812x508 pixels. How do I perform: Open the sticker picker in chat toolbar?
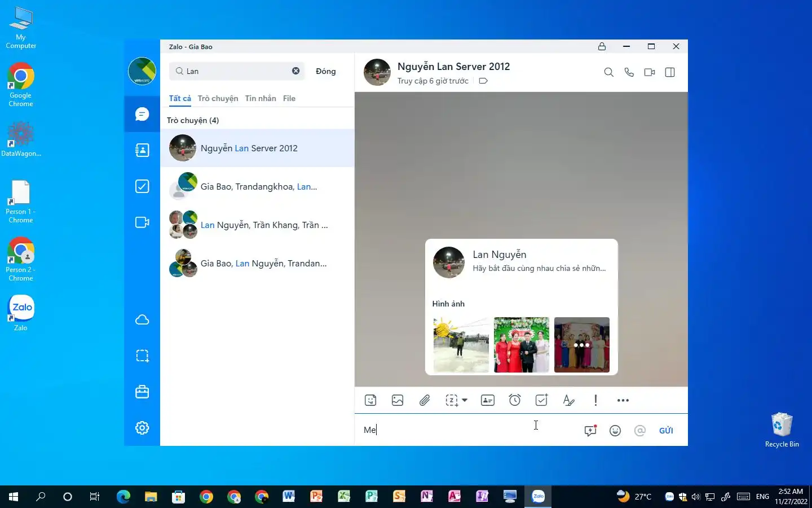(x=370, y=400)
